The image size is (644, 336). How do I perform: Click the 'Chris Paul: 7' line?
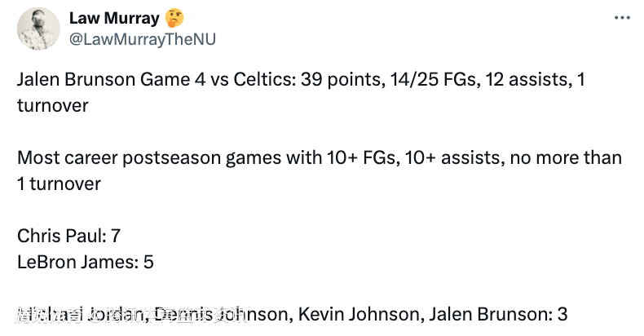69,236
